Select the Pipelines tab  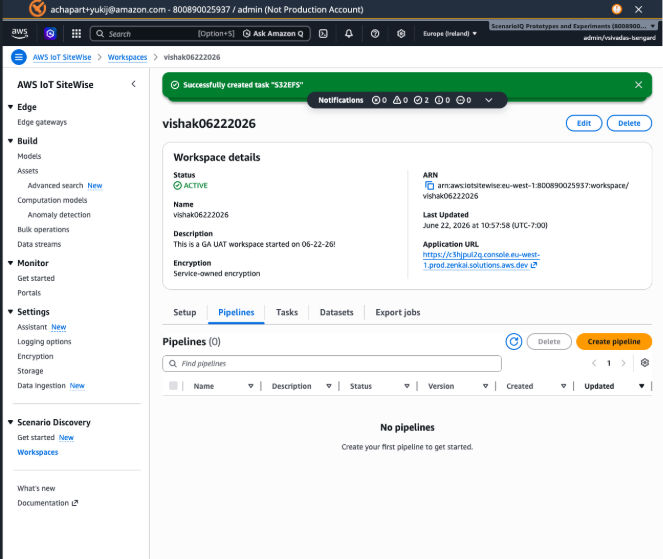pyautogui.click(x=236, y=312)
